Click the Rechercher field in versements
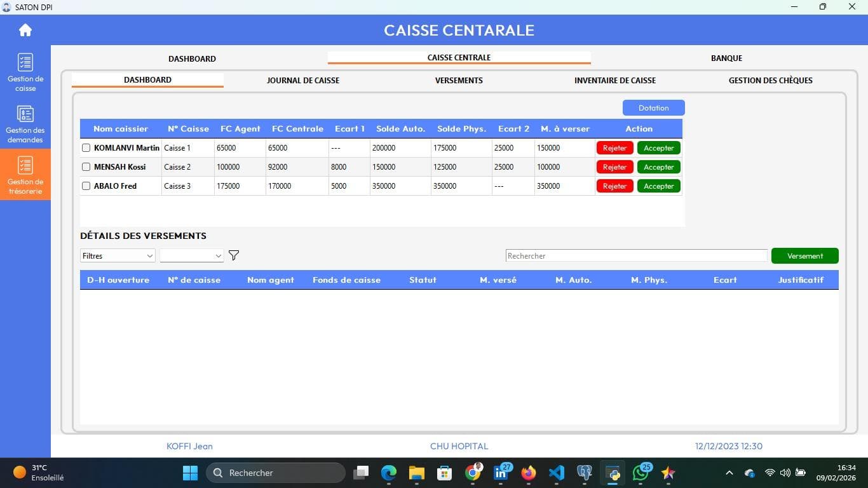 click(637, 255)
